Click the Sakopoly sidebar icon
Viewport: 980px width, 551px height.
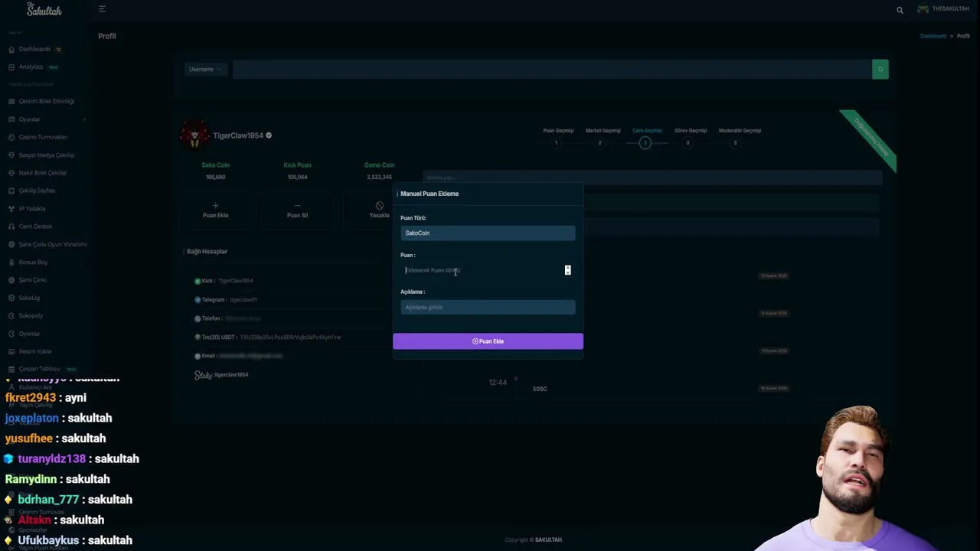[11, 315]
